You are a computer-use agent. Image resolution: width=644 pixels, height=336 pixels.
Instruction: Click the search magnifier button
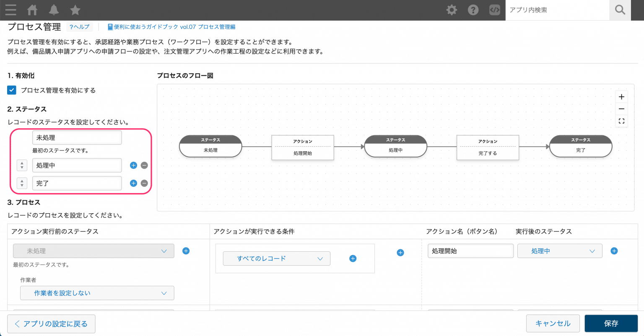(620, 10)
